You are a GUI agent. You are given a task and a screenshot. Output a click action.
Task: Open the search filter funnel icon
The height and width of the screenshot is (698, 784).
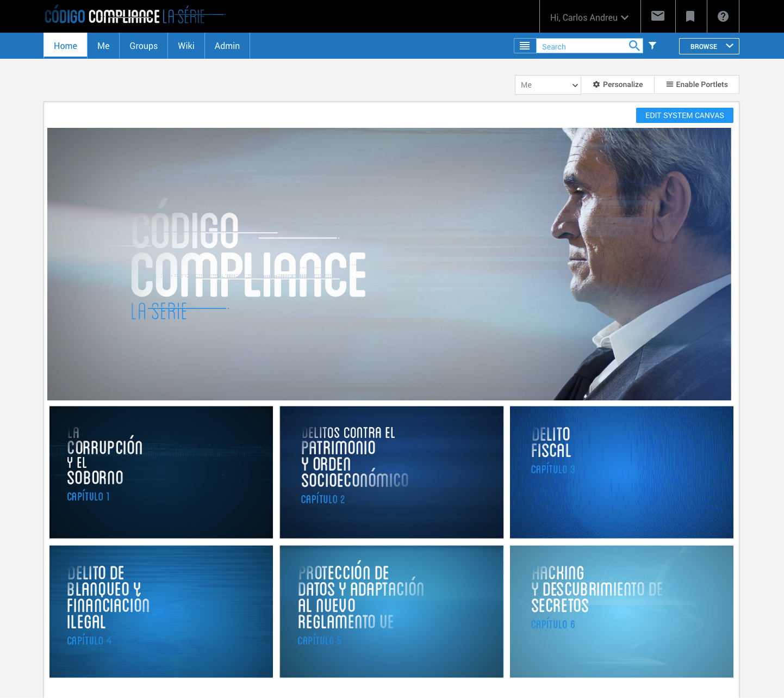(652, 46)
